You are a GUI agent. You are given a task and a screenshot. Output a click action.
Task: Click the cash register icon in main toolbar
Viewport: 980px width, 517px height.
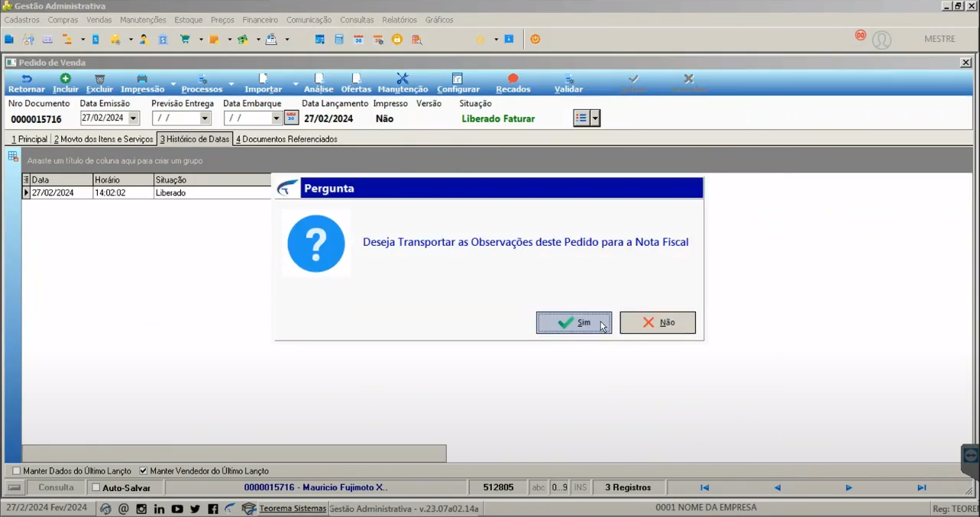pos(271,40)
